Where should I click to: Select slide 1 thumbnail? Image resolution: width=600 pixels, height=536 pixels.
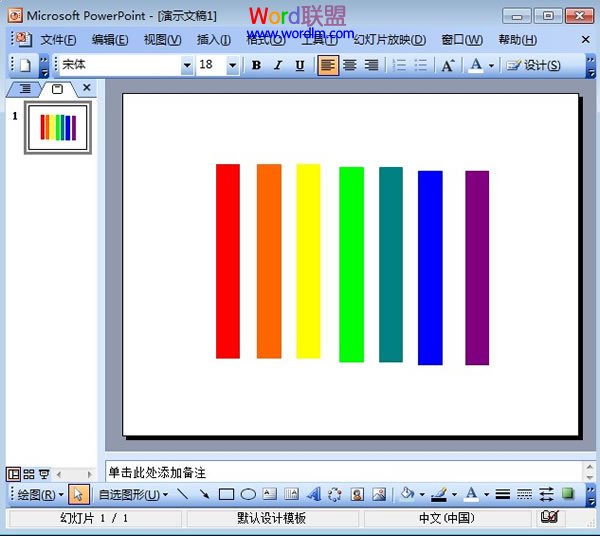[58, 127]
